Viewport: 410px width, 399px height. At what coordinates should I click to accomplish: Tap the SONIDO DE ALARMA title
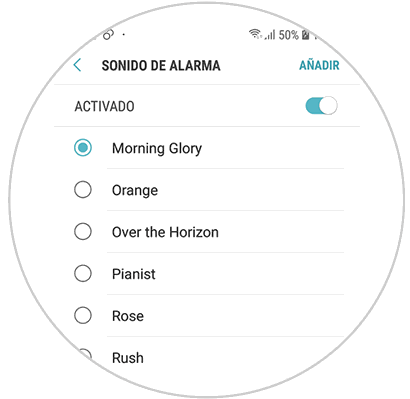tap(161, 66)
